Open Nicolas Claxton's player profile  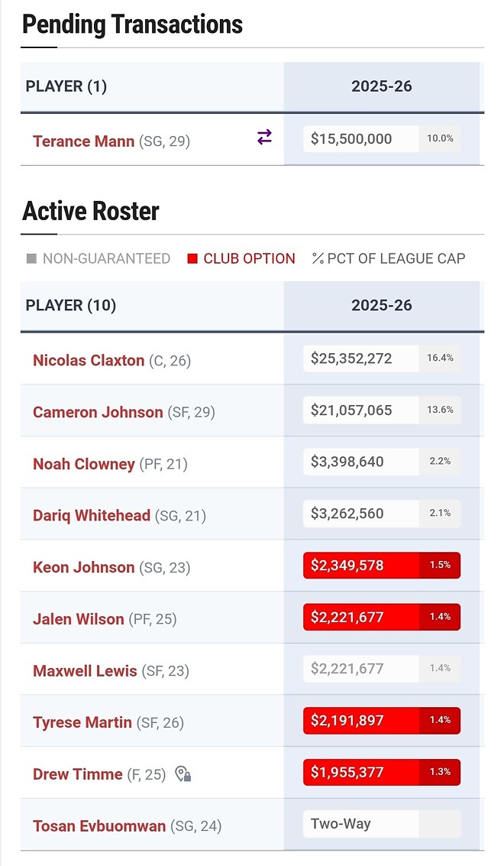coord(89,360)
